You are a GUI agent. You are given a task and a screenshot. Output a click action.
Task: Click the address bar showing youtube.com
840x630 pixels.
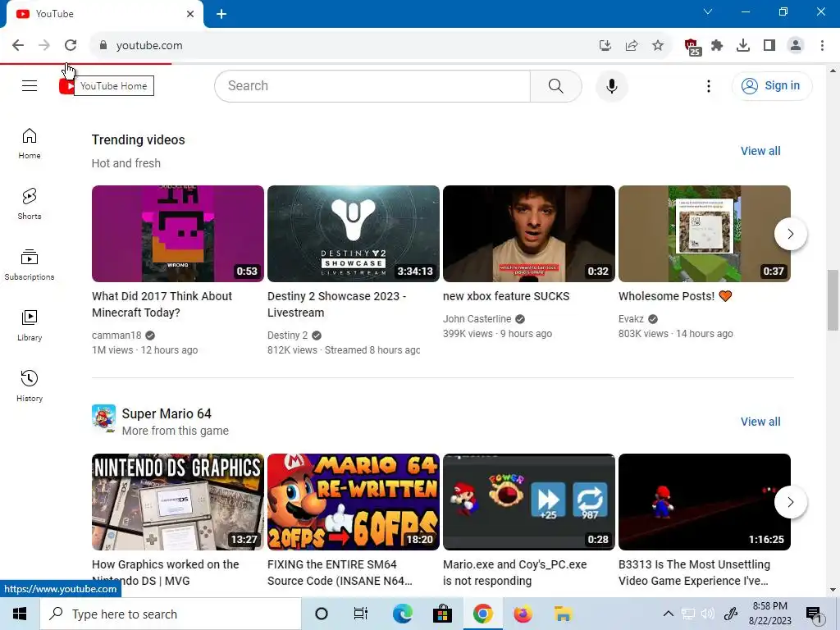pos(343,46)
